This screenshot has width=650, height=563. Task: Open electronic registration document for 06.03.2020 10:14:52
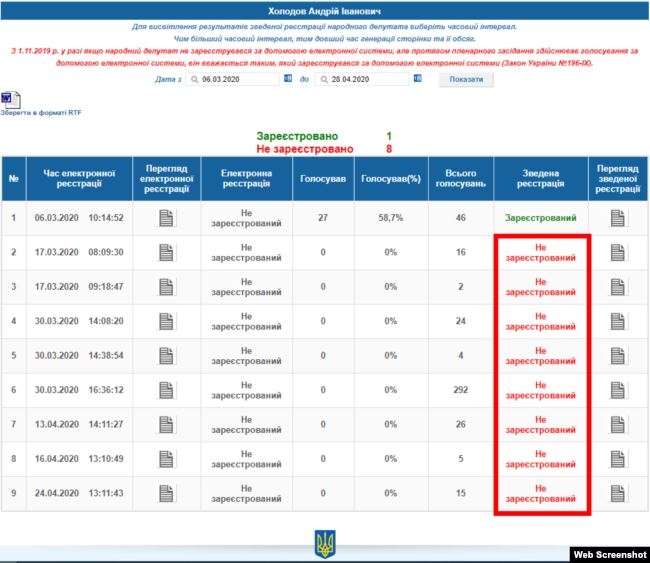166,218
